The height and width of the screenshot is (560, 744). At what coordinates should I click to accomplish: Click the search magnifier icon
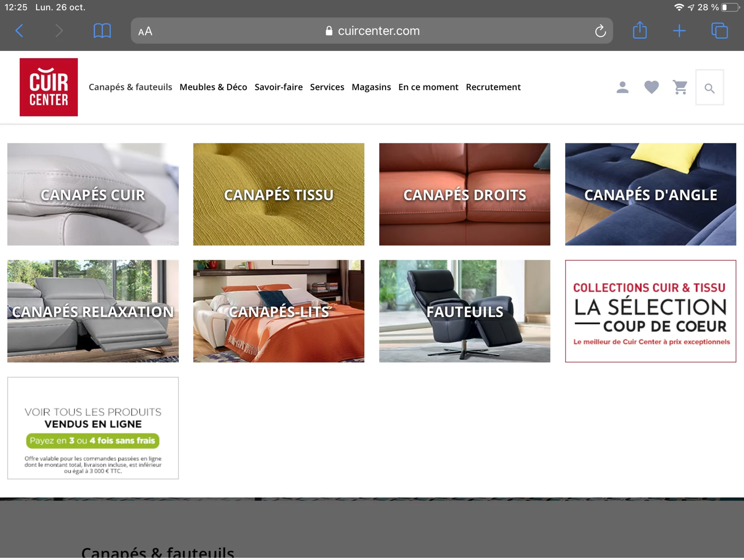tap(710, 88)
